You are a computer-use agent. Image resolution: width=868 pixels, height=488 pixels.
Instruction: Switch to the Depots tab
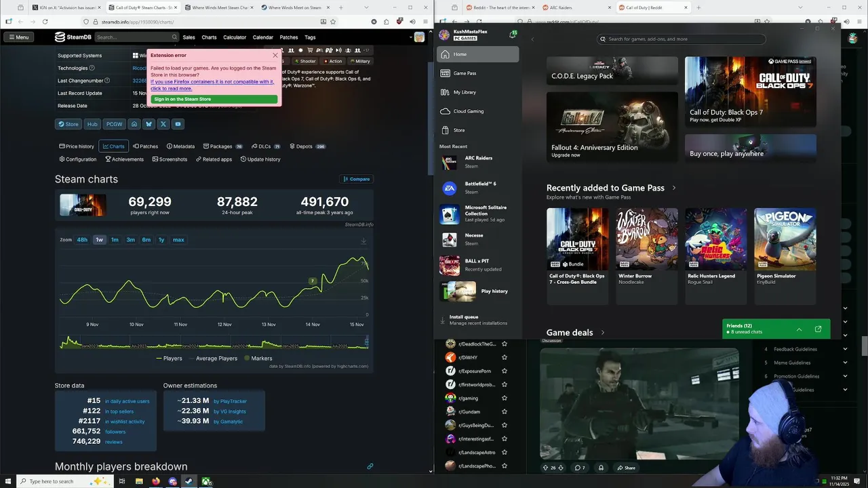(x=308, y=146)
